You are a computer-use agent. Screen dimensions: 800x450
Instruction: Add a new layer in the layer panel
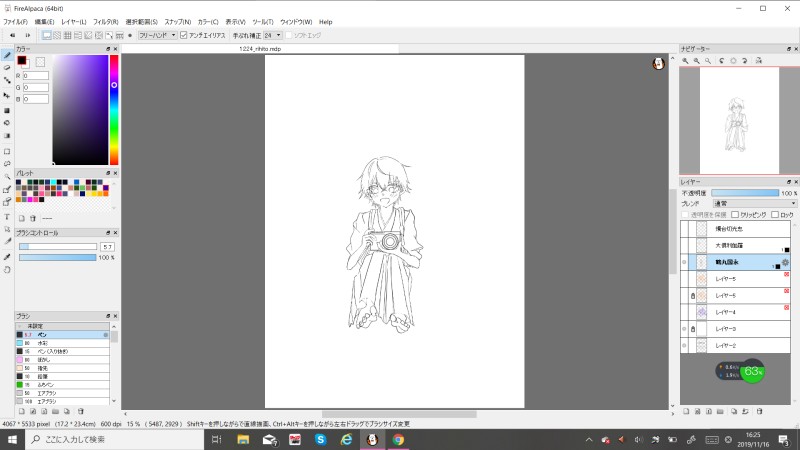[x=686, y=411]
